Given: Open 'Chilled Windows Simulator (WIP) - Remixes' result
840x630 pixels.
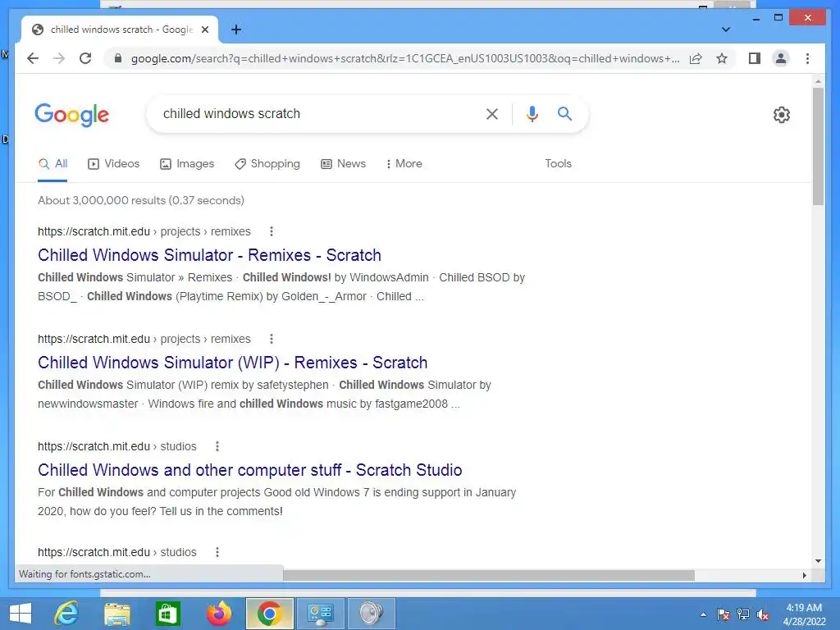Looking at the screenshot, I should (232, 363).
